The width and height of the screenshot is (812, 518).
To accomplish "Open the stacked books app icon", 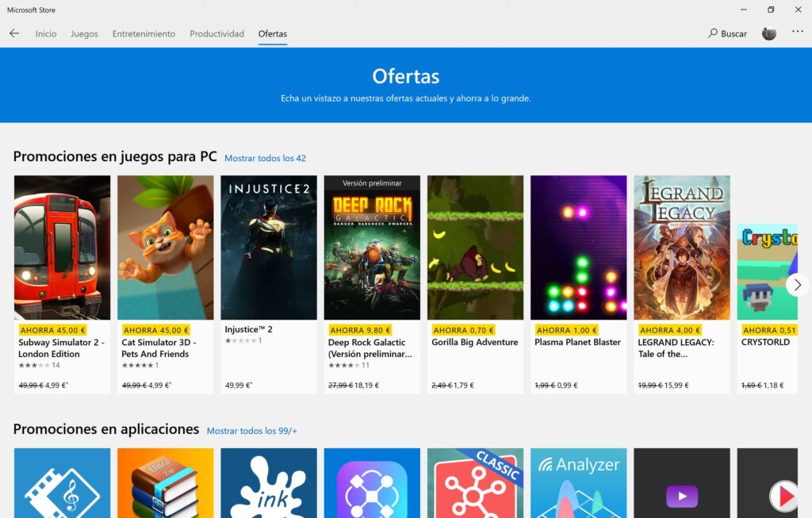I will [x=166, y=484].
